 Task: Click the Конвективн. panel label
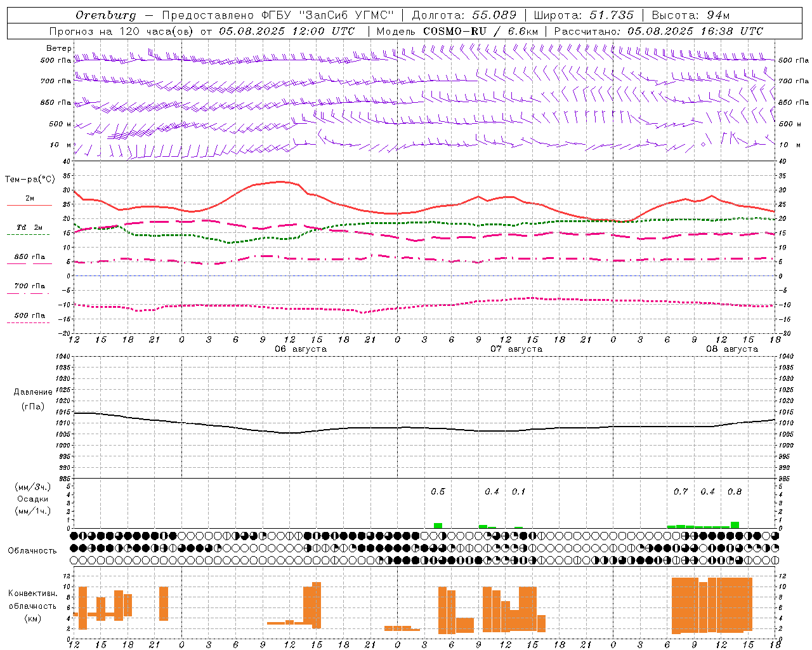pos(33,594)
